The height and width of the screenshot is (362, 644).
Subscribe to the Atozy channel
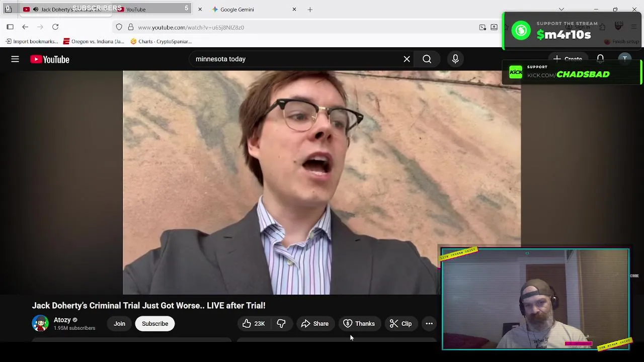click(155, 324)
